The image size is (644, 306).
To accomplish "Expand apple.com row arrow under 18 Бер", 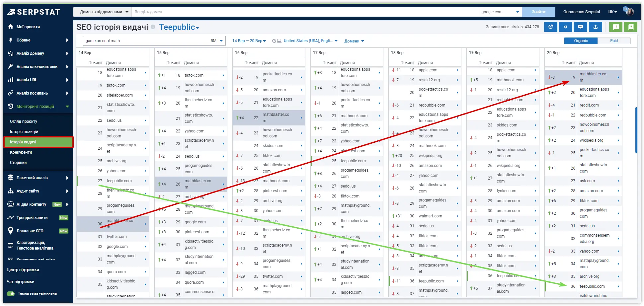I will click(x=457, y=70).
